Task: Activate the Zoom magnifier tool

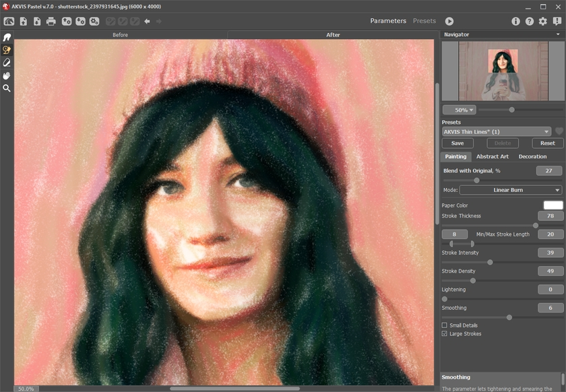Action: click(x=7, y=88)
